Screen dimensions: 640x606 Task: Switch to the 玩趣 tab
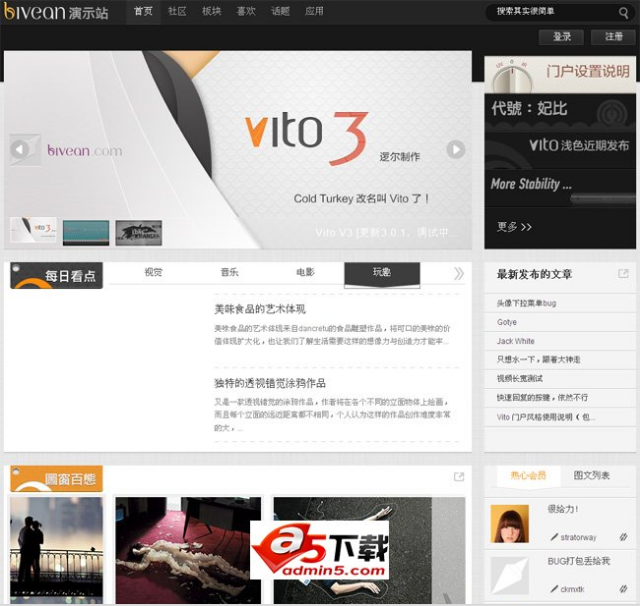382,273
